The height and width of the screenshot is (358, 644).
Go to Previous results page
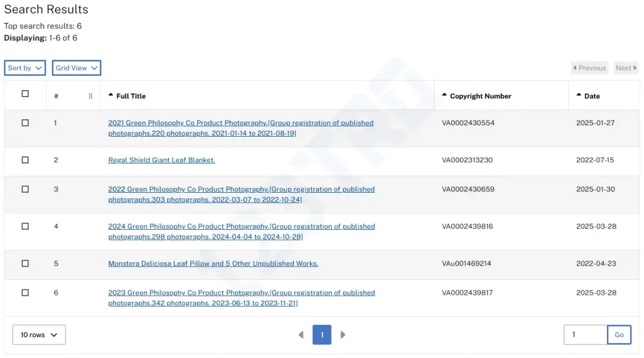coord(589,68)
